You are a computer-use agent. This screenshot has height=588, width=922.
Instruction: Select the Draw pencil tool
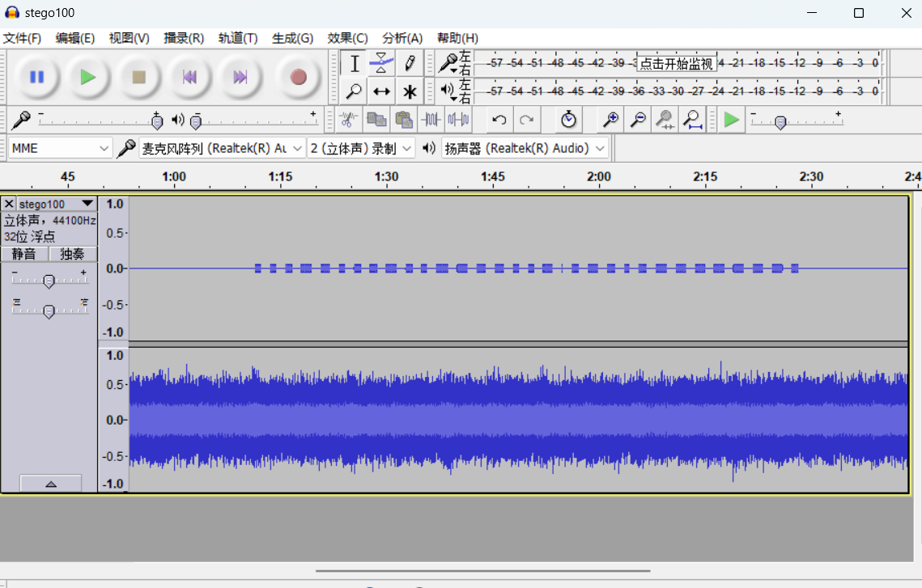[410, 63]
